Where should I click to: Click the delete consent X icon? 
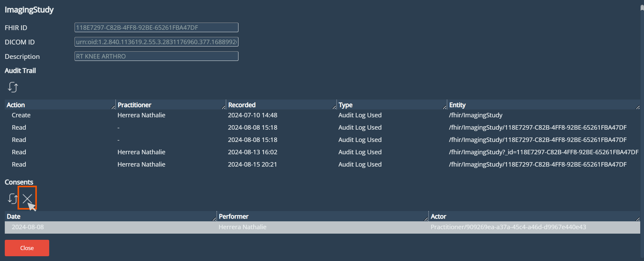[x=27, y=198]
